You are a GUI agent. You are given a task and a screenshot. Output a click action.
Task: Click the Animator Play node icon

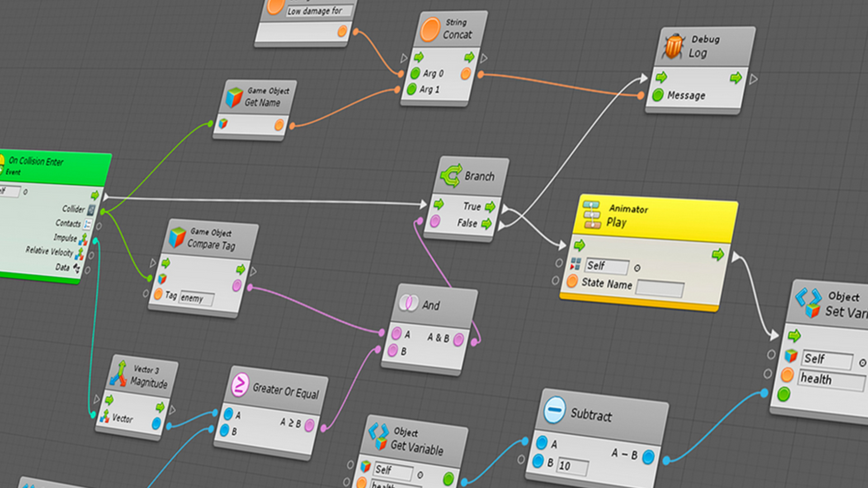point(592,215)
